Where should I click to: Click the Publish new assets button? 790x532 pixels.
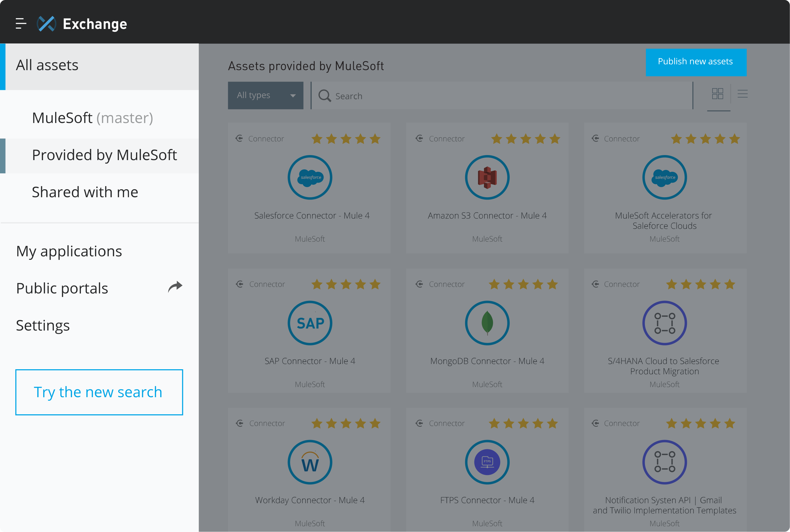696,61
